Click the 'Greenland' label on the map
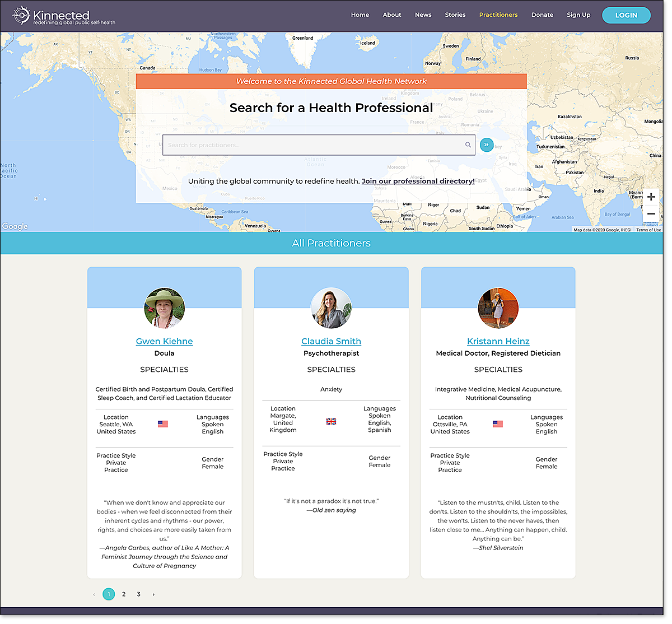 point(303,38)
